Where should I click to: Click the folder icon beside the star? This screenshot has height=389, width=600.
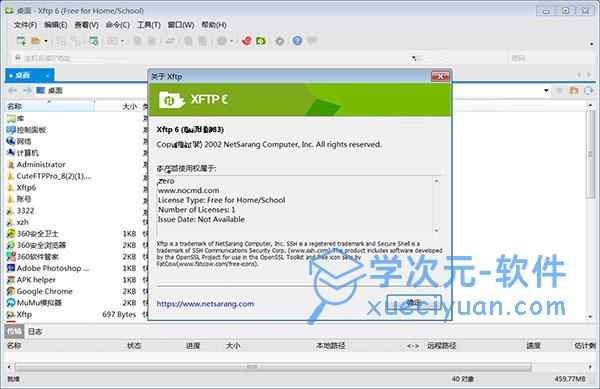574,90
